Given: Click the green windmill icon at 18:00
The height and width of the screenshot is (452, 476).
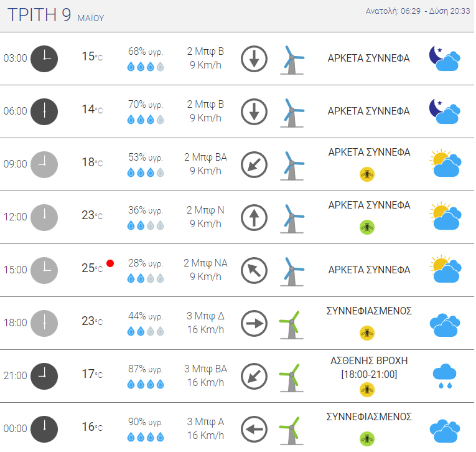Looking at the screenshot, I should pyautogui.click(x=291, y=324).
